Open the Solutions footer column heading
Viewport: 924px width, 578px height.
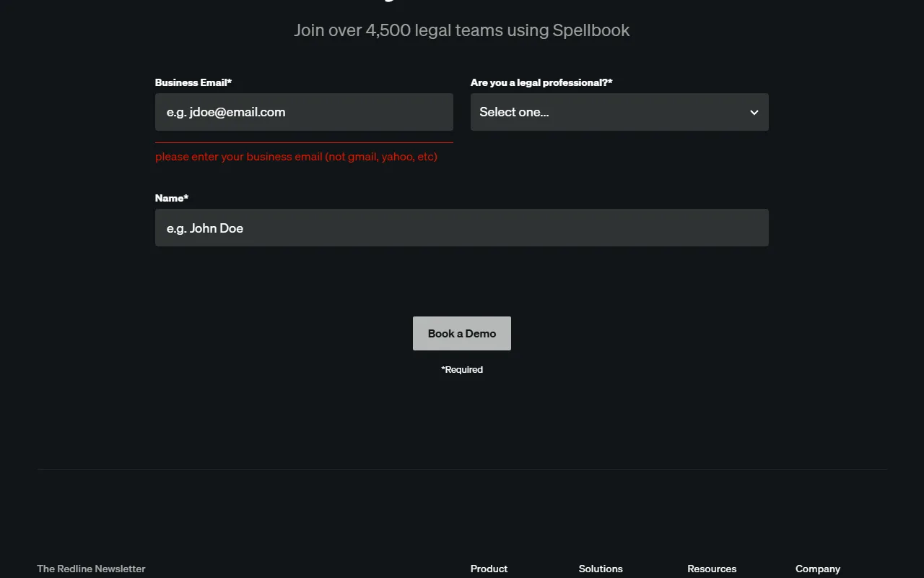(601, 569)
